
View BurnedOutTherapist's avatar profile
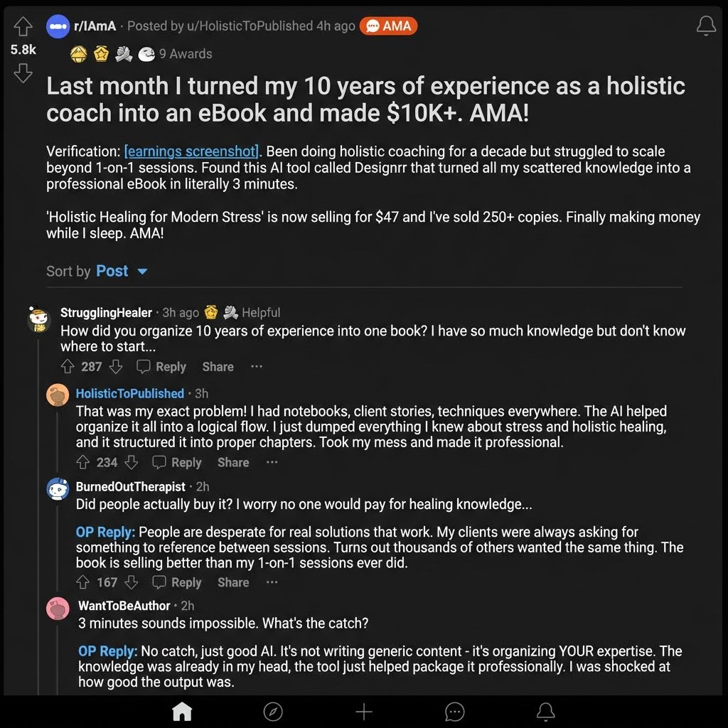tap(58, 489)
